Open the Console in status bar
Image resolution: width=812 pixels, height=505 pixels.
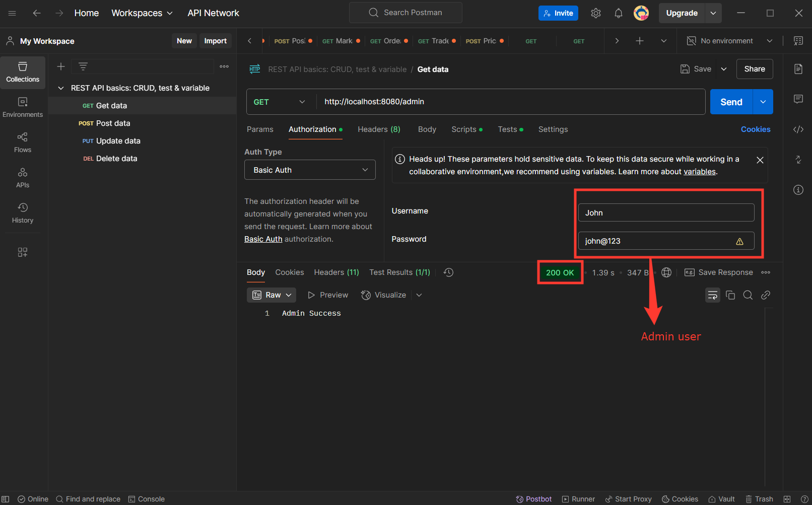[x=147, y=499]
